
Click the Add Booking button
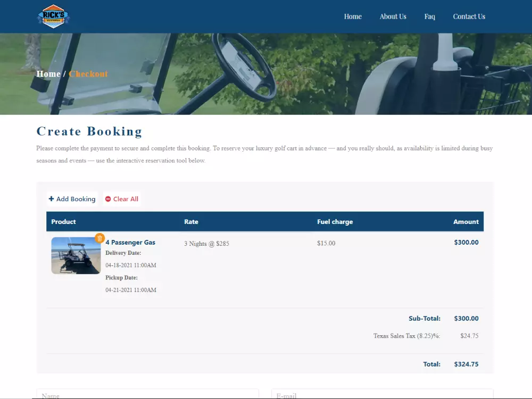click(72, 199)
